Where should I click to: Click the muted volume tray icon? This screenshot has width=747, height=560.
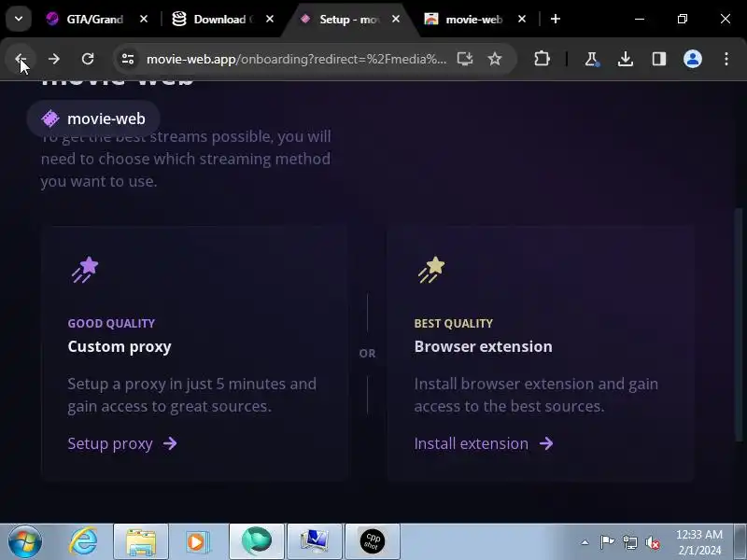click(652, 542)
